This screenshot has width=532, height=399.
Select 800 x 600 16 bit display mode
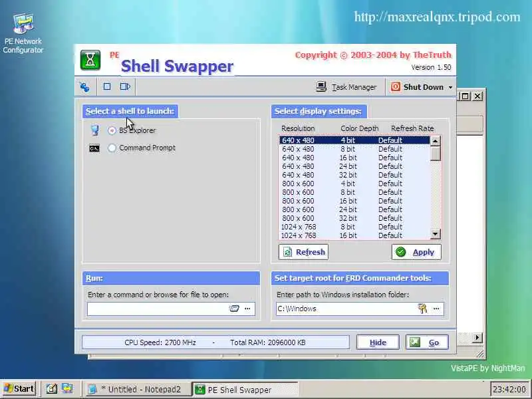tap(354, 201)
